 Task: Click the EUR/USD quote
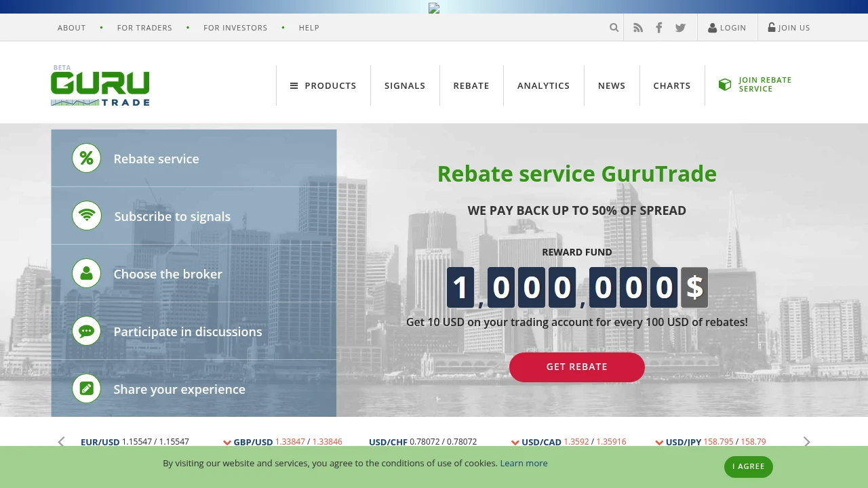pyautogui.click(x=135, y=442)
